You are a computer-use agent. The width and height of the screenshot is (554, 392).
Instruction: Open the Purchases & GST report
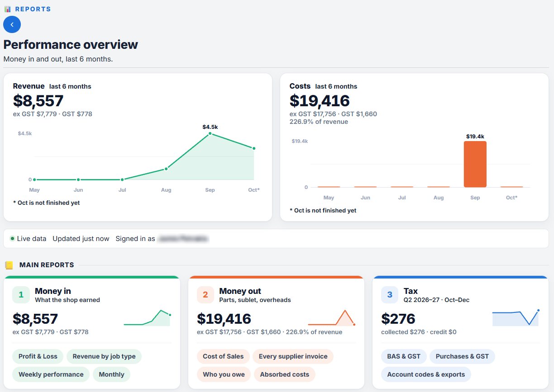[462, 356]
